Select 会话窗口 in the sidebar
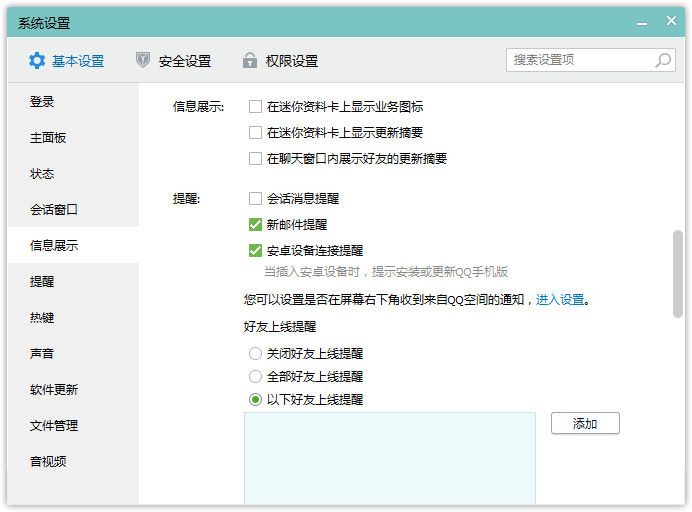The height and width of the screenshot is (512, 692). coord(73,209)
